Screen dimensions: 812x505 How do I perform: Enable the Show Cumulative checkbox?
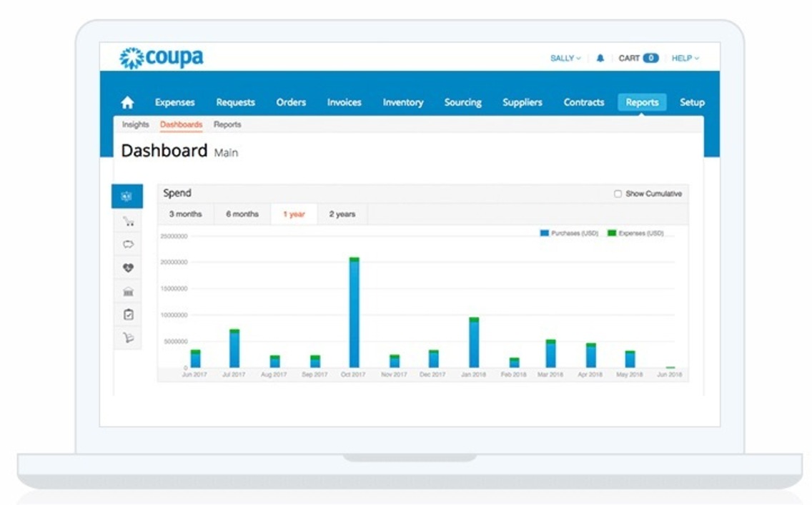point(618,193)
